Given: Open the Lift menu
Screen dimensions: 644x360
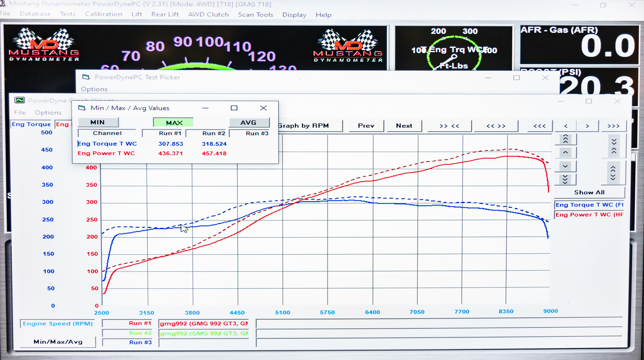Looking at the screenshot, I should point(137,14).
